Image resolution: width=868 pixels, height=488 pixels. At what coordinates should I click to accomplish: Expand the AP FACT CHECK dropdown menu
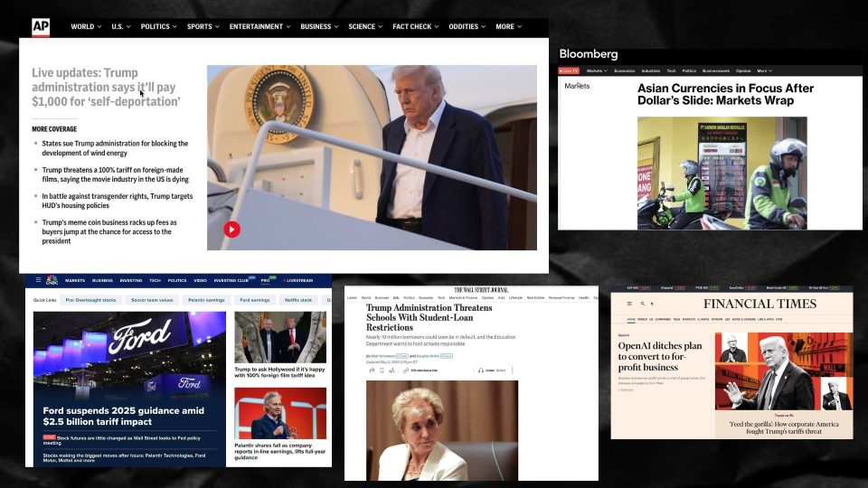[x=415, y=26]
